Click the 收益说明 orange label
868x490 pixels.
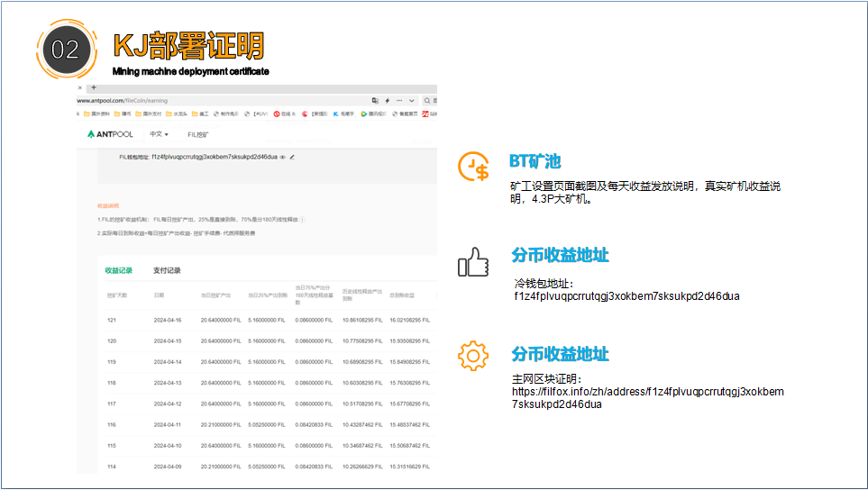click(108, 205)
